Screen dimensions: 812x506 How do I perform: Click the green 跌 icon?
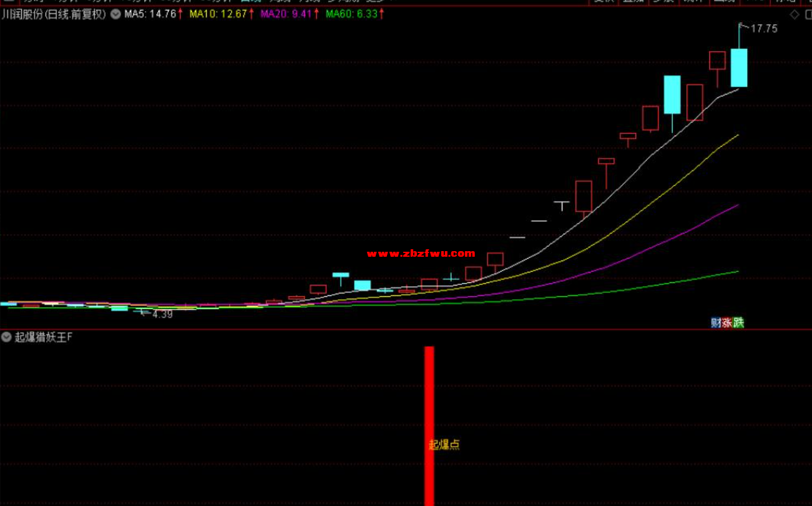[x=738, y=323]
